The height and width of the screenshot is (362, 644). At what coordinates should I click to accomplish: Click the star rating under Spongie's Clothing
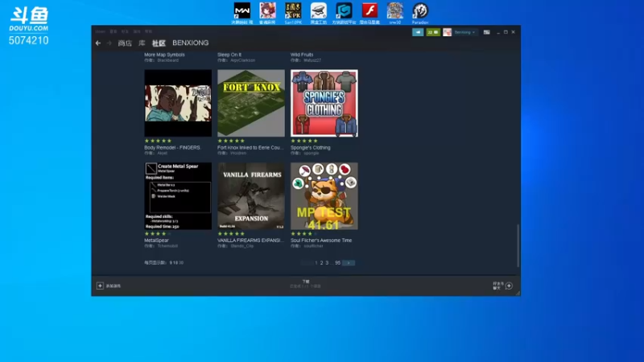click(x=304, y=141)
